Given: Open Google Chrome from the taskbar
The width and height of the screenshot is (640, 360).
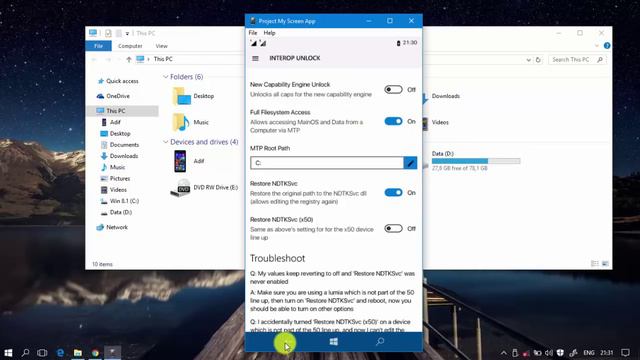Looking at the screenshot, I should pyautogui.click(x=95, y=353).
